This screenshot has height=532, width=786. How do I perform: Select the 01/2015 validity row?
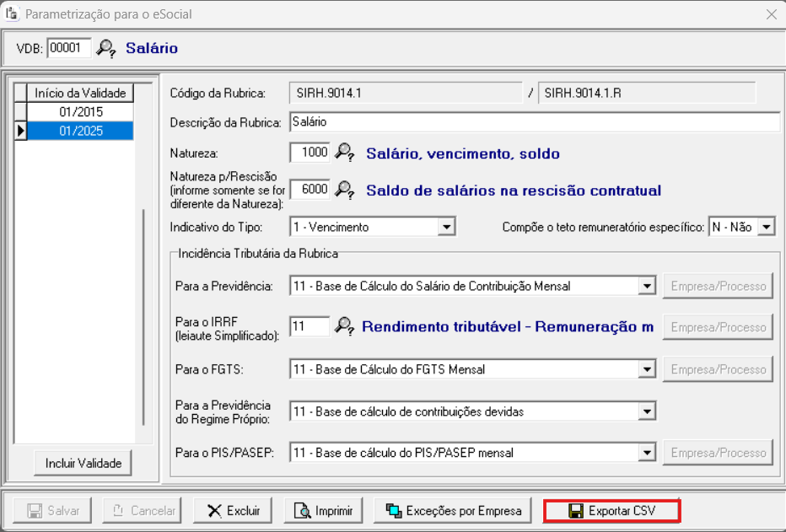[80, 112]
